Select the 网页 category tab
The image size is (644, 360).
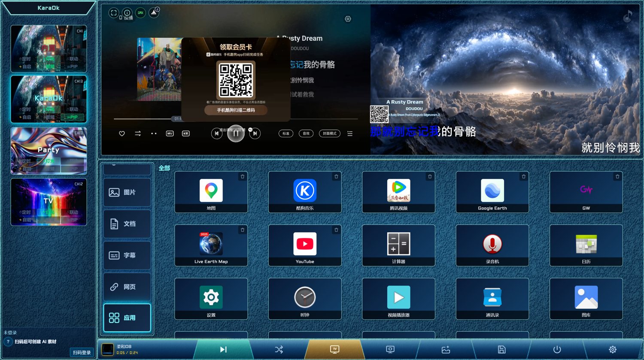pos(127,287)
